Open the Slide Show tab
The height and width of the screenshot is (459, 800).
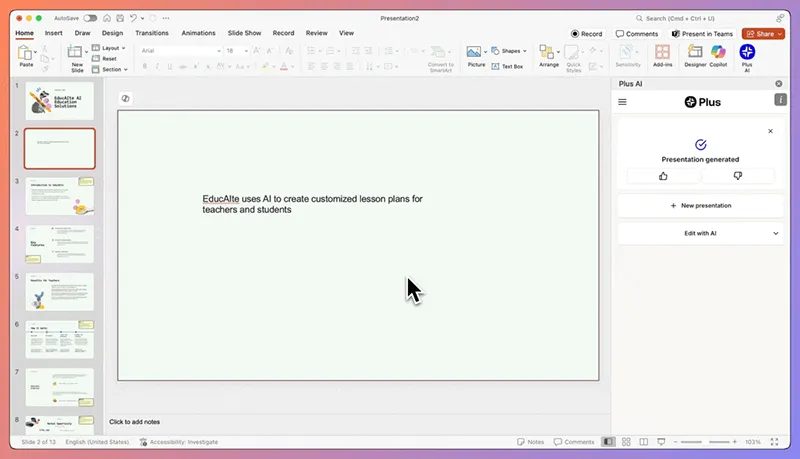point(243,33)
